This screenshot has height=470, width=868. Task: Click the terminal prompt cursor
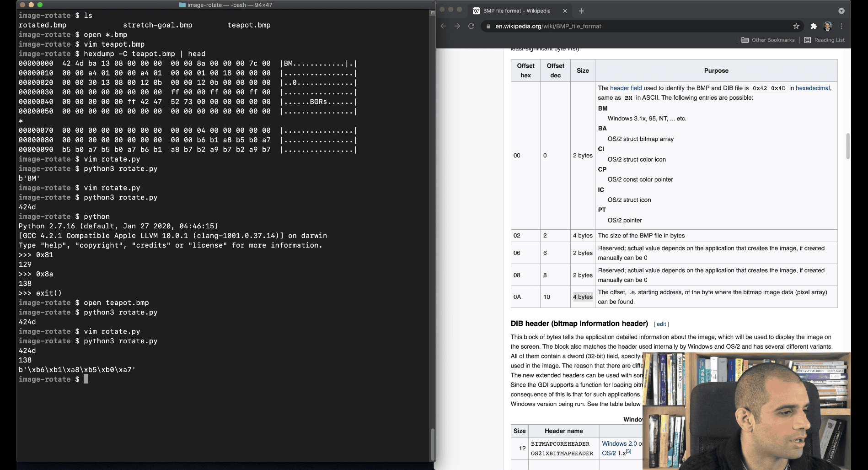pyautogui.click(x=86, y=379)
